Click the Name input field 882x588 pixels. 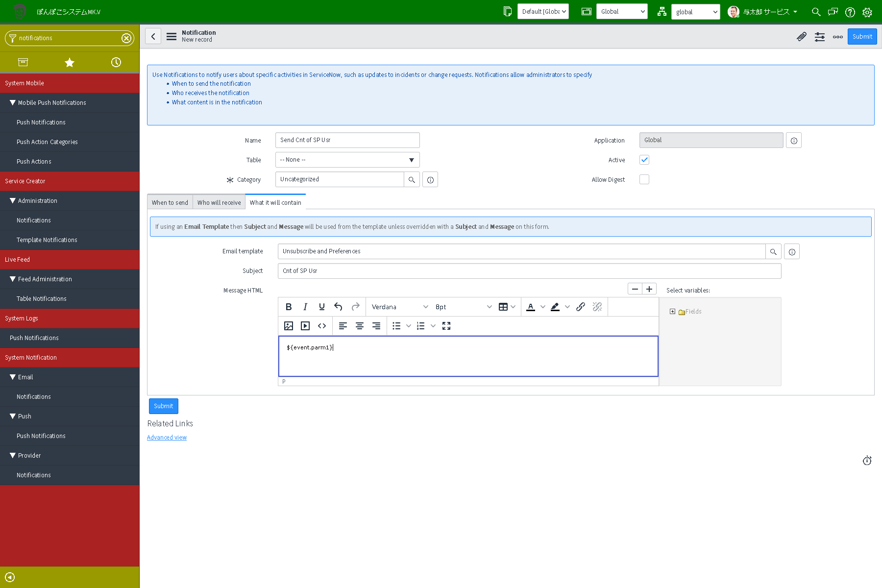click(347, 140)
